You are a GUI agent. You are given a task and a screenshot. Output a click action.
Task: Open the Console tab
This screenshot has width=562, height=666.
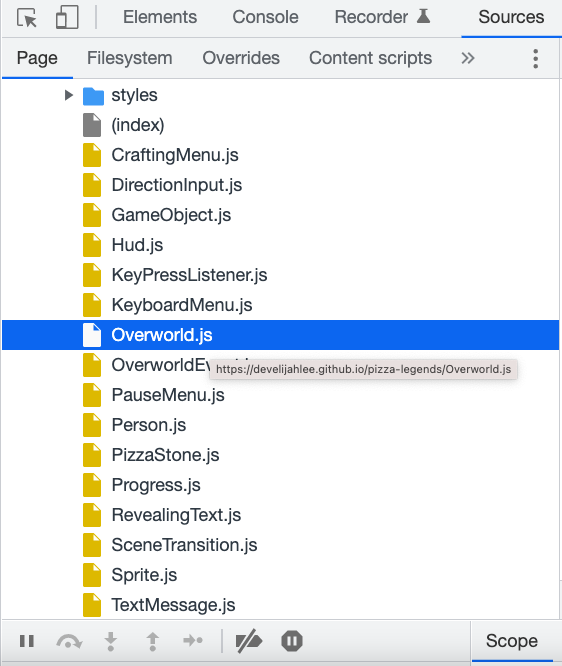pyautogui.click(x=265, y=17)
